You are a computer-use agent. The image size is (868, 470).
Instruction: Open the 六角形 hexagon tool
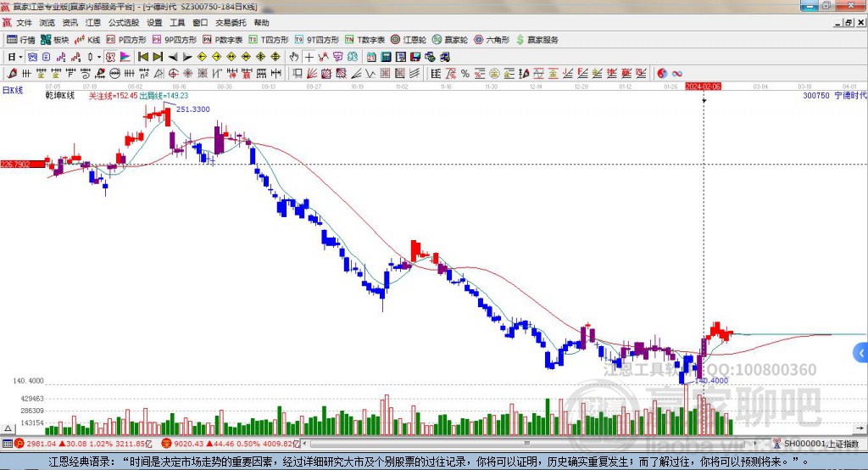[492, 40]
